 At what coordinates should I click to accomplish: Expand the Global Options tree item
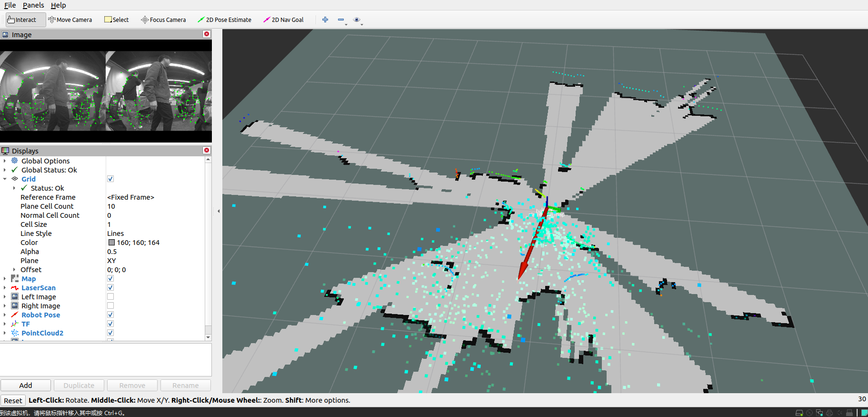(x=5, y=161)
